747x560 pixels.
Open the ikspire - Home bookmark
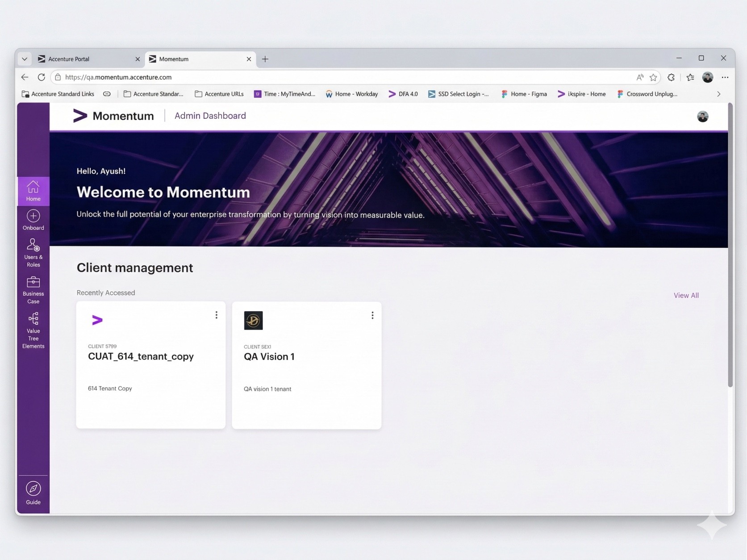pyautogui.click(x=582, y=94)
